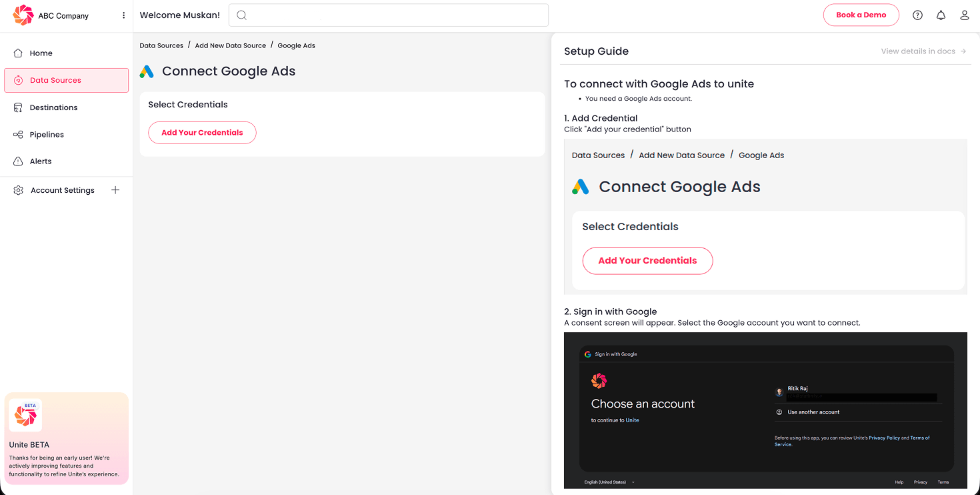Open Data Sources in the sidebar
Image resolution: width=980 pixels, height=495 pixels.
(x=66, y=80)
